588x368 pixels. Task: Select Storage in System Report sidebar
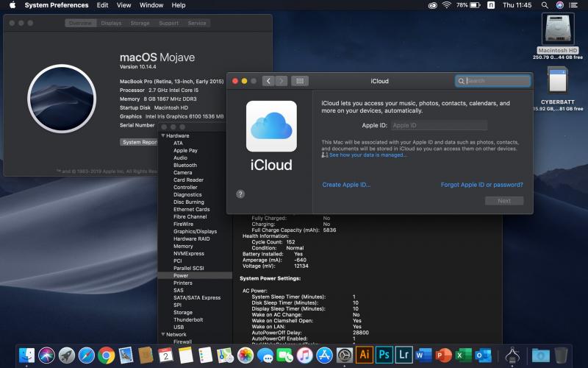[182, 312]
